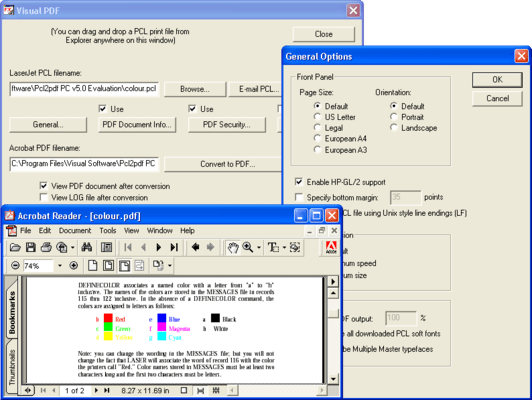Expand the dropdown arrow beside Rotate View icon

[169, 265]
